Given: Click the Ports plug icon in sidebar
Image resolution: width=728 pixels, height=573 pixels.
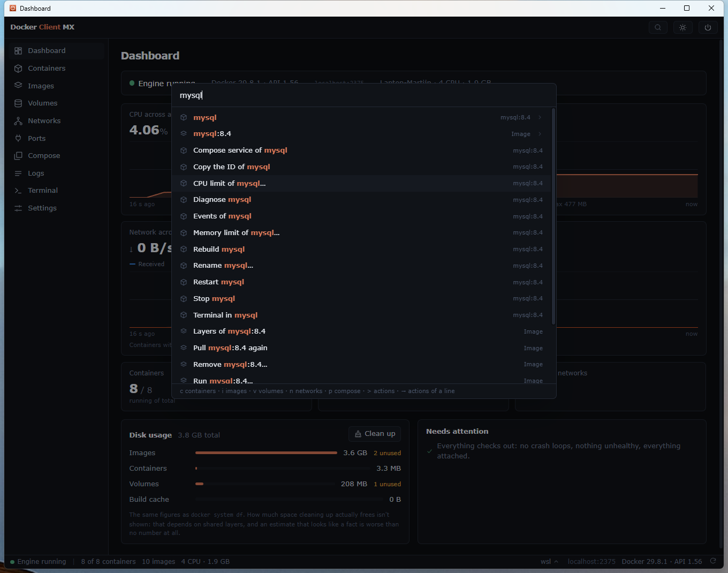Looking at the screenshot, I should click(x=18, y=138).
